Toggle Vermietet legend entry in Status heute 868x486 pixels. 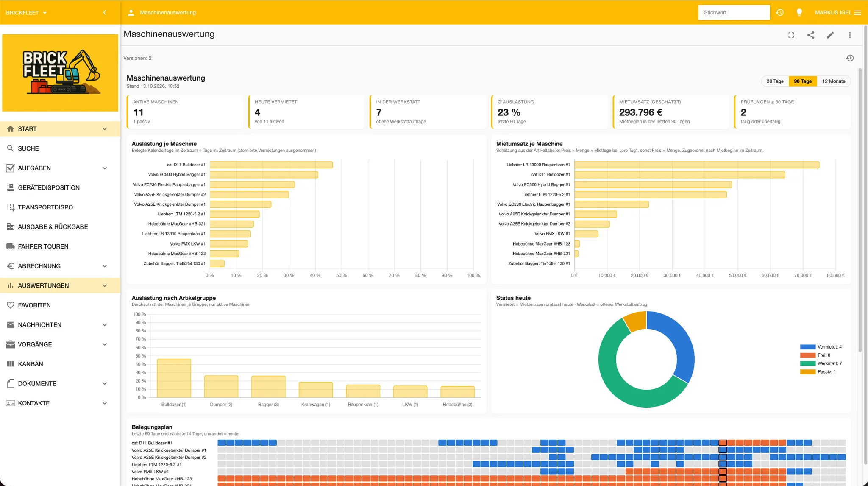point(821,347)
